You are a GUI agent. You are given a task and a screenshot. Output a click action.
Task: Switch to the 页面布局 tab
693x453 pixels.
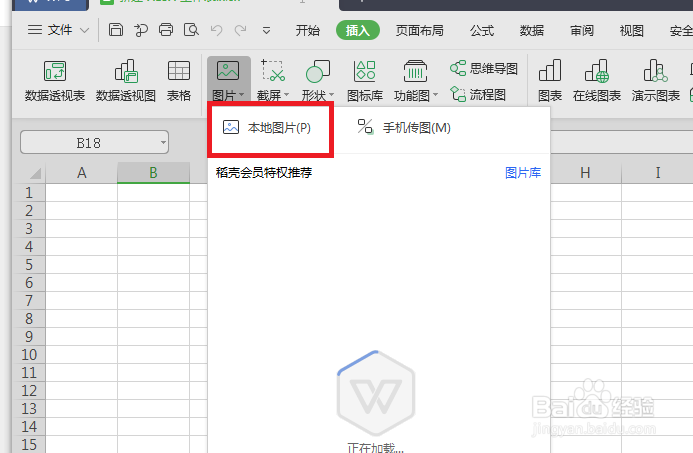tap(419, 30)
